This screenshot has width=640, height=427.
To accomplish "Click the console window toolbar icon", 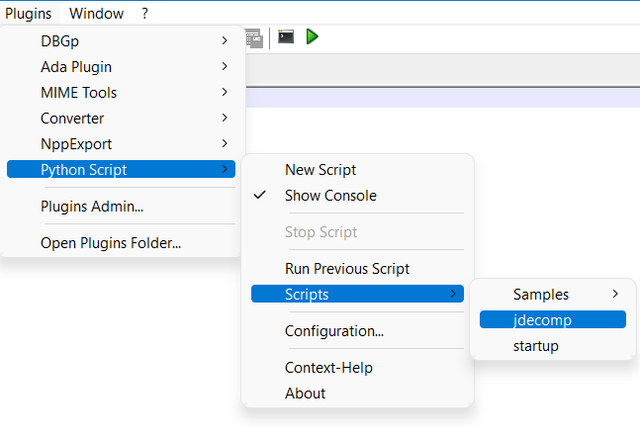I will coord(286,37).
